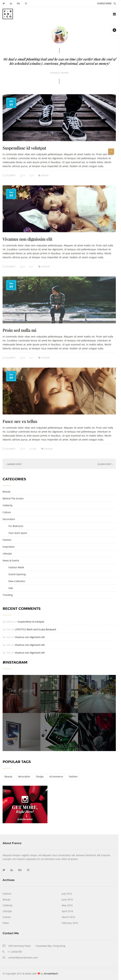Click the search magnifier icon
The width and height of the screenshot is (121, 980).
click(x=114, y=3)
